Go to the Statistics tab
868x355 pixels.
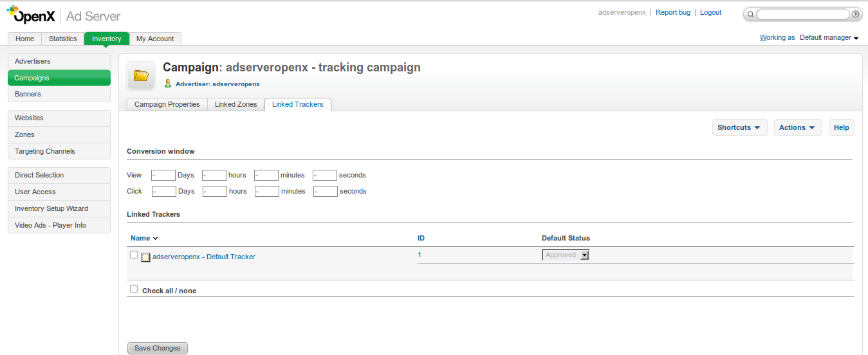[x=62, y=39]
